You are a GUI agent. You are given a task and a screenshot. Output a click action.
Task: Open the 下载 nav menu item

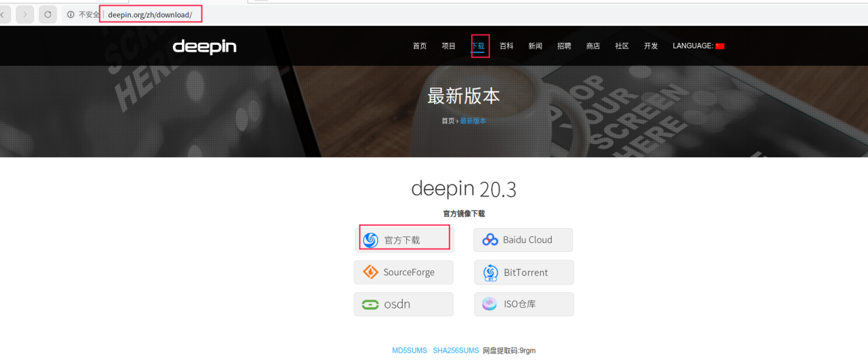(x=478, y=46)
